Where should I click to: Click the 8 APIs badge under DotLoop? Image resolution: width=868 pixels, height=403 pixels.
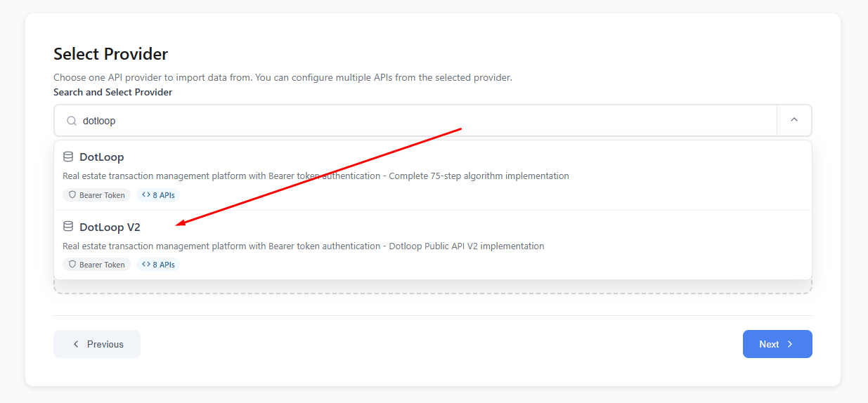pyautogui.click(x=158, y=195)
